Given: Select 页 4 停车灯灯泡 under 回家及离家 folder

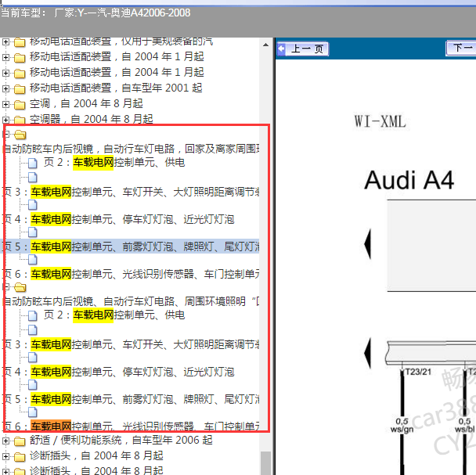Looking at the screenshot, I should [x=119, y=219].
